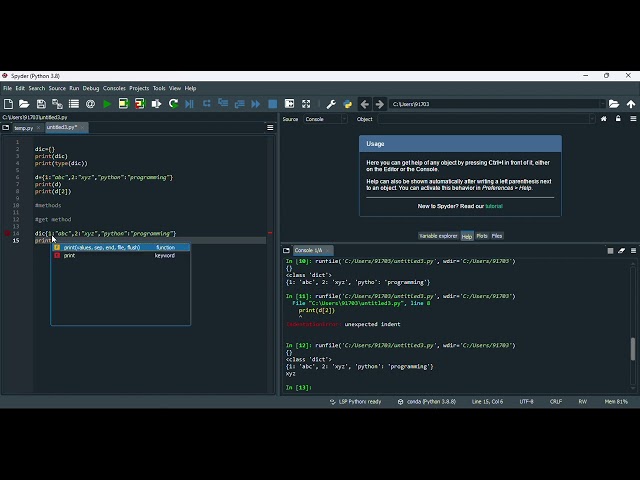Go forward to the next directory
This screenshot has width=640, height=480.
click(x=380, y=104)
